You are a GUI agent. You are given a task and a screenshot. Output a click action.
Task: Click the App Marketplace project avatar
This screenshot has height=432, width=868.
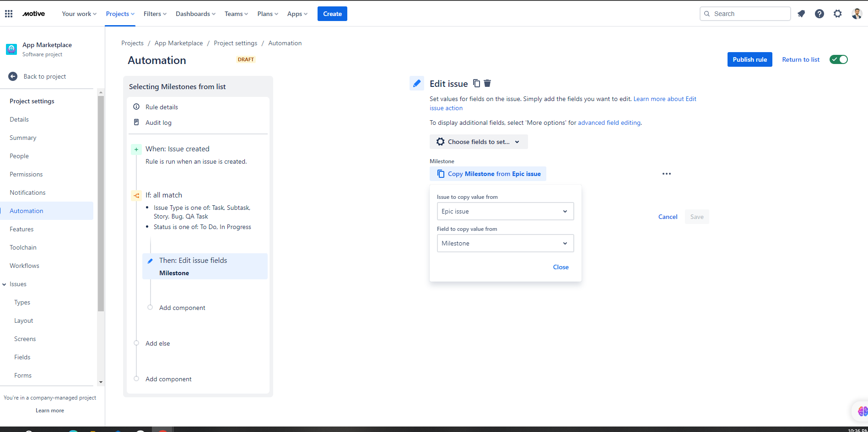coord(11,49)
